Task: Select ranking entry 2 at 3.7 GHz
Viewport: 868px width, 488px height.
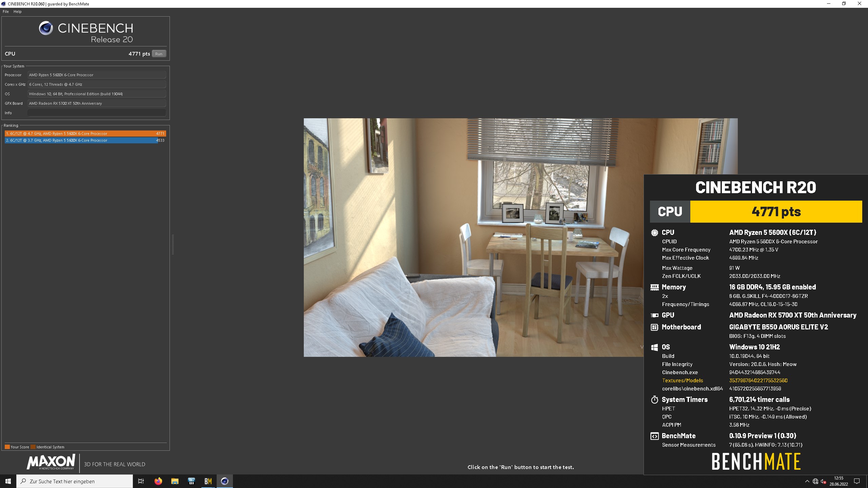Action: click(x=85, y=140)
